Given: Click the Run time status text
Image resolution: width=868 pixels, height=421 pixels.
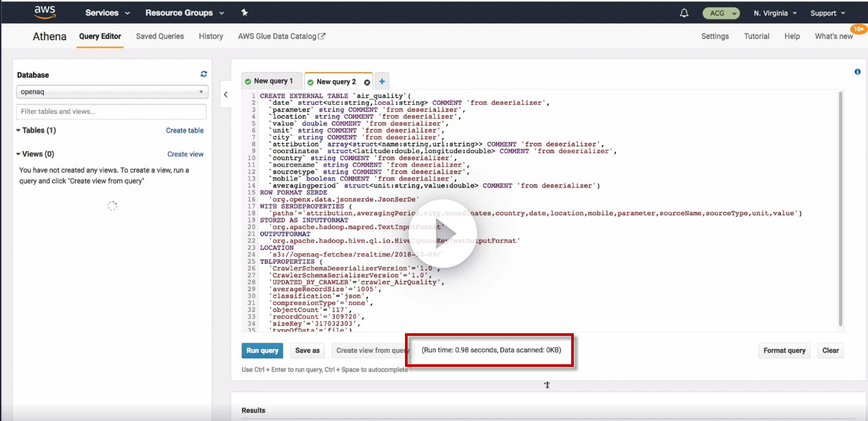Looking at the screenshot, I should click(x=491, y=350).
